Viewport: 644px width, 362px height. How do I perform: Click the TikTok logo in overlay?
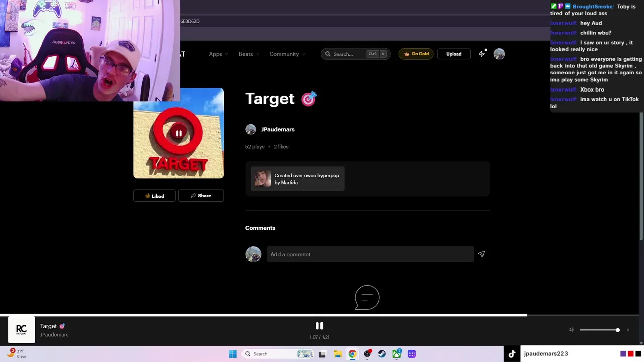[x=512, y=354]
